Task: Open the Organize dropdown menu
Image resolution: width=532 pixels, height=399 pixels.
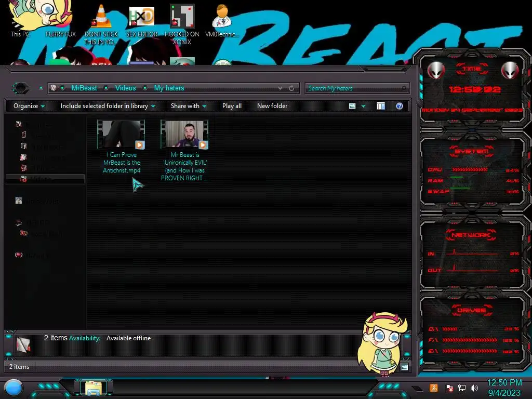Action: coord(29,106)
